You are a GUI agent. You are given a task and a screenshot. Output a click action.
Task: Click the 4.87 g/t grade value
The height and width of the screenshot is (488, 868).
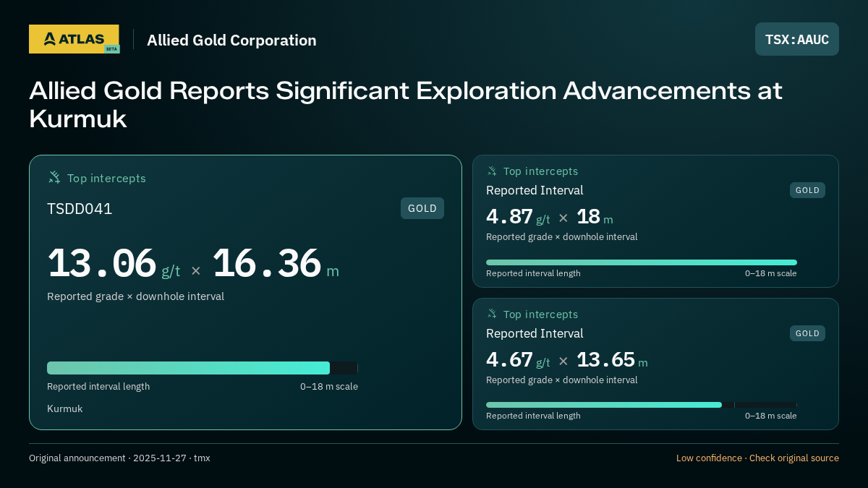pyautogui.click(x=518, y=217)
